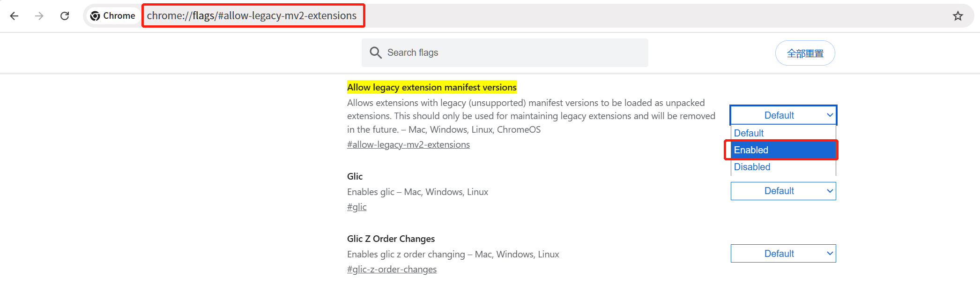Open the #glic-z-order-changes anchor link
The height and width of the screenshot is (286, 980).
pyautogui.click(x=392, y=269)
